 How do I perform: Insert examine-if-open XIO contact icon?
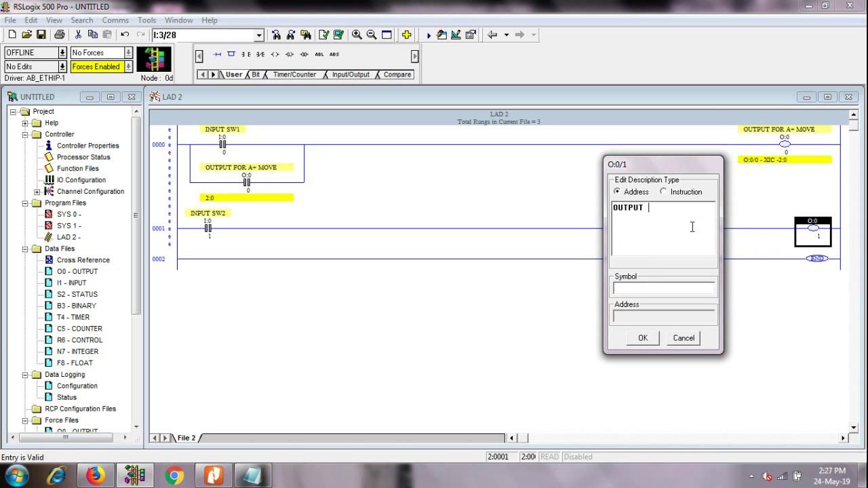tap(260, 54)
